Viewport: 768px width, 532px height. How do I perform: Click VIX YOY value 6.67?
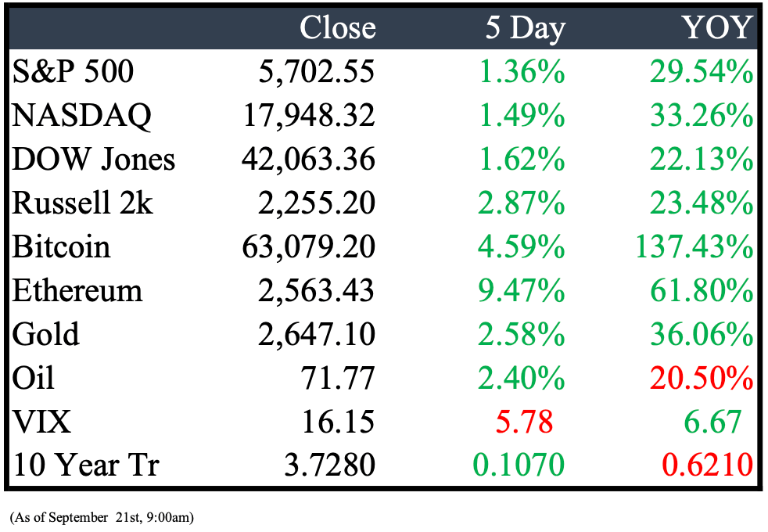click(712, 422)
